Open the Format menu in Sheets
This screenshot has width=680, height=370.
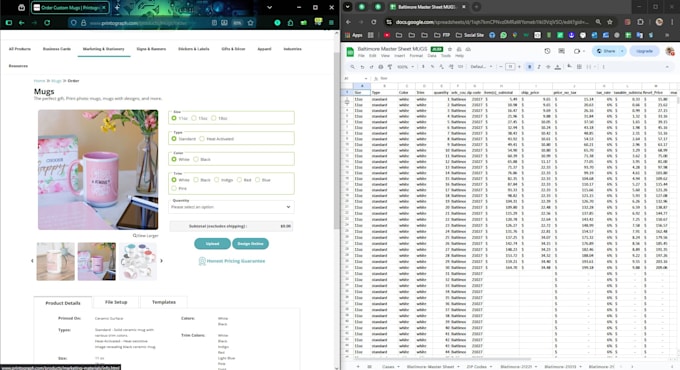click(x=416, y=56)
